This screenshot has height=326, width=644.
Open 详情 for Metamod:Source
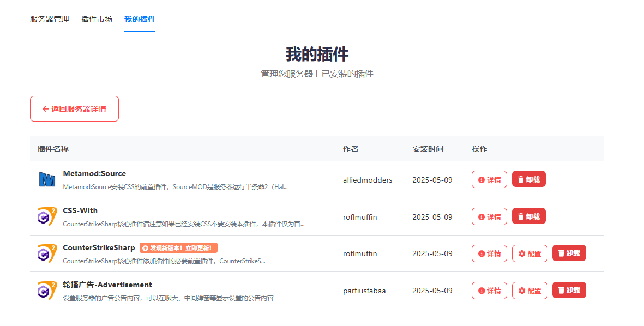(489, 179)
